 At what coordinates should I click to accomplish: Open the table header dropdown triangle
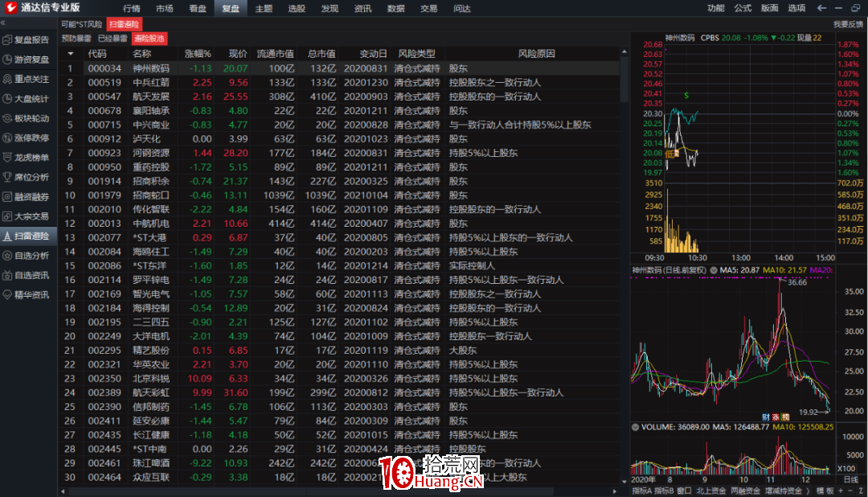tap(70, 54)
